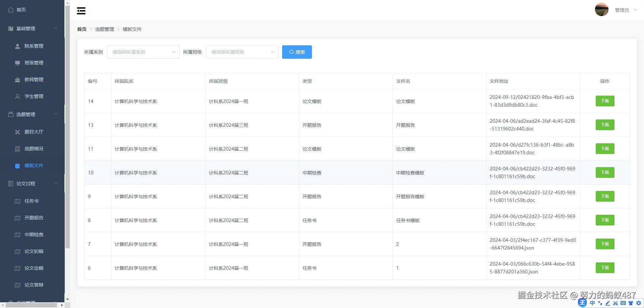Image resolution: width=644 pixels, height=308 pixels.
Task: Click the admin avatar thumbnail
Action: tap(601, 9)
